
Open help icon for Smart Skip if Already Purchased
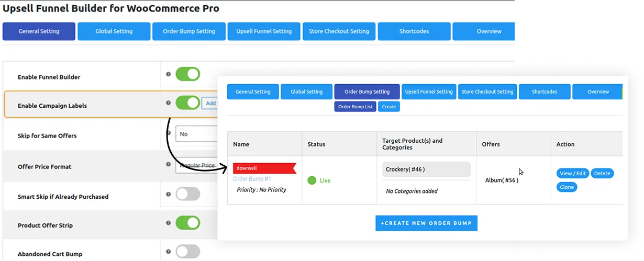tap(169, 194)
